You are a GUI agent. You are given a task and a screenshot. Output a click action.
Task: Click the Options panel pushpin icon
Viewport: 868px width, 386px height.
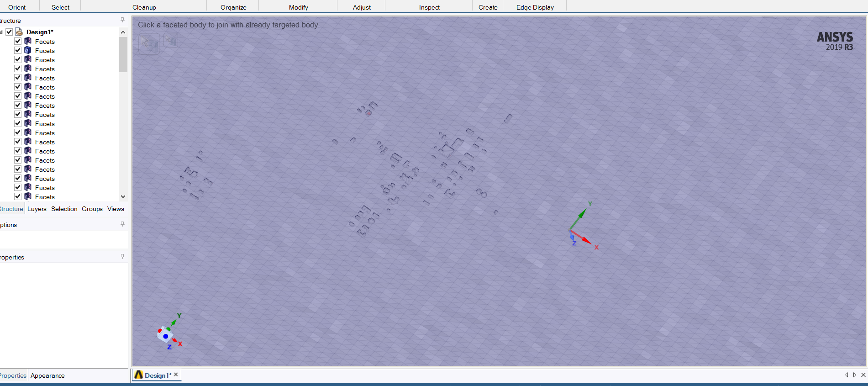(x=122, y=224)
